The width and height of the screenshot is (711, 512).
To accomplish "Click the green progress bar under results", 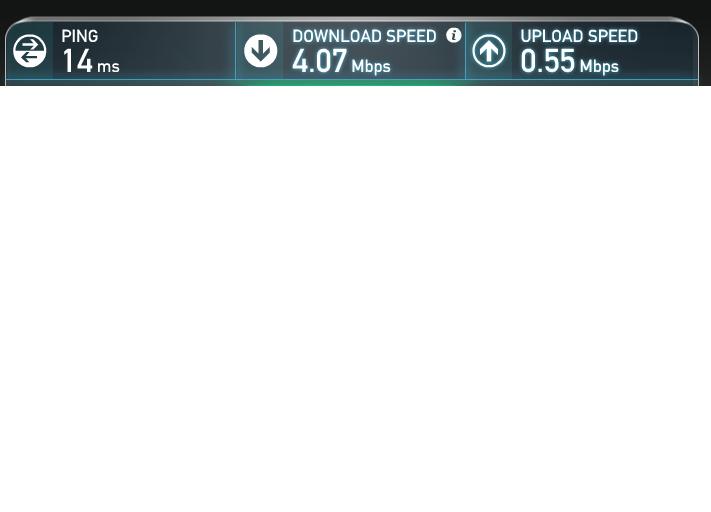I will (x=351, y=83).
